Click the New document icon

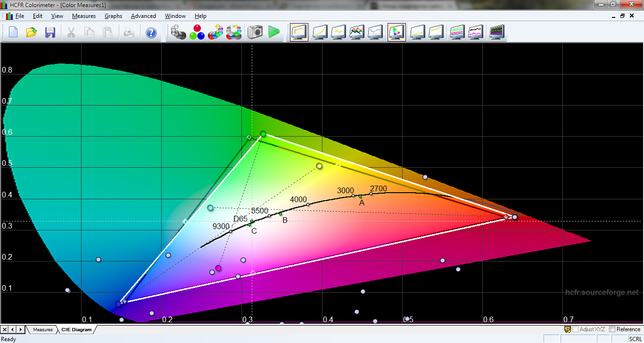[x=13, y=33]
